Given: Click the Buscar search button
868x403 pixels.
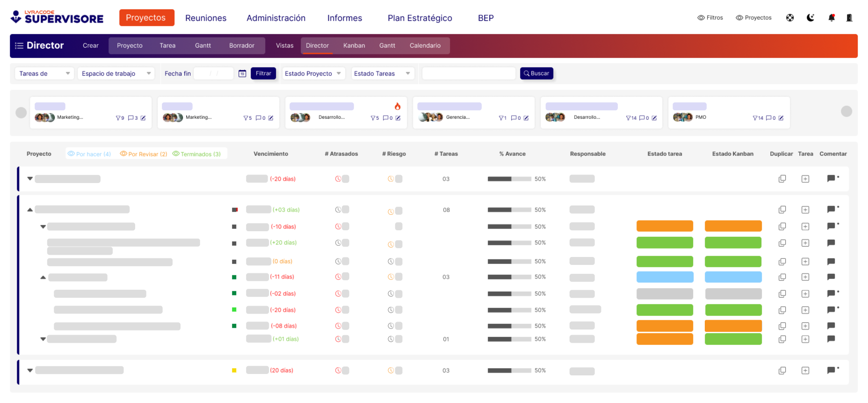Looking at the screenshot, I should [x=536, y=73].
